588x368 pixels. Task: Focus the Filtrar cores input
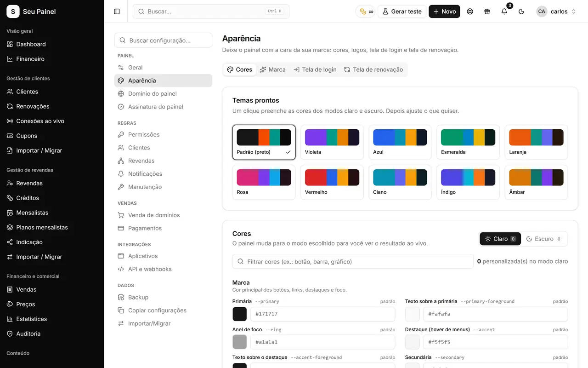353,261
